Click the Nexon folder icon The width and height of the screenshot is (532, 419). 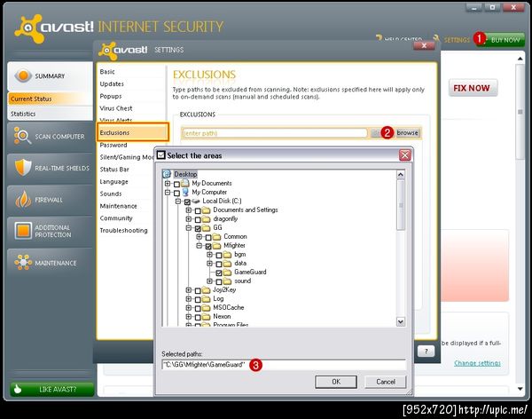tap(207, 317)
